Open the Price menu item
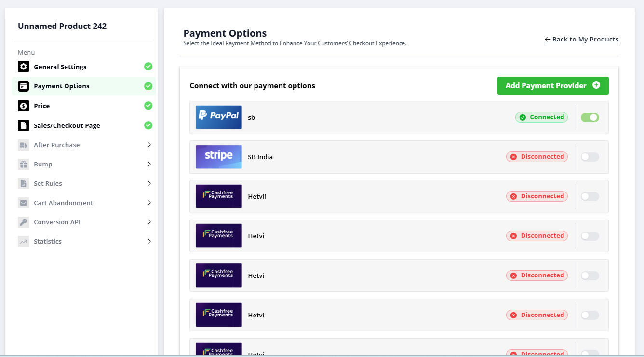 pyautogui.click(x=83, y=106)
